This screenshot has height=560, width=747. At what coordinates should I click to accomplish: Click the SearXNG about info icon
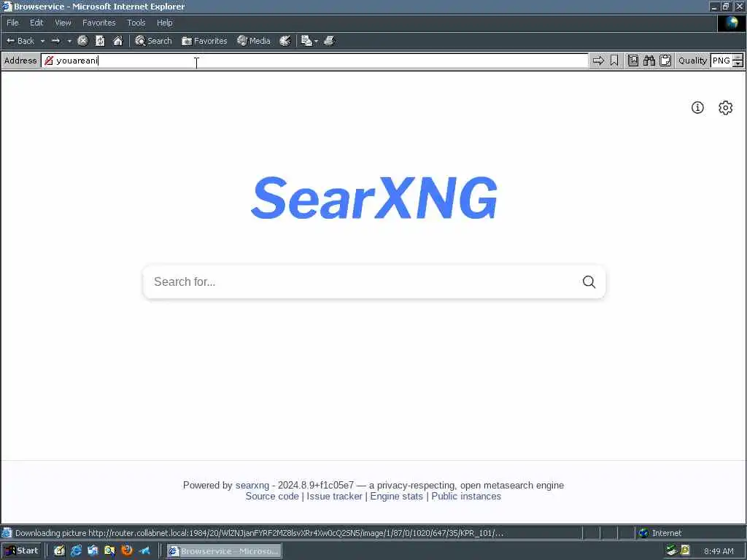pos(697,108)
